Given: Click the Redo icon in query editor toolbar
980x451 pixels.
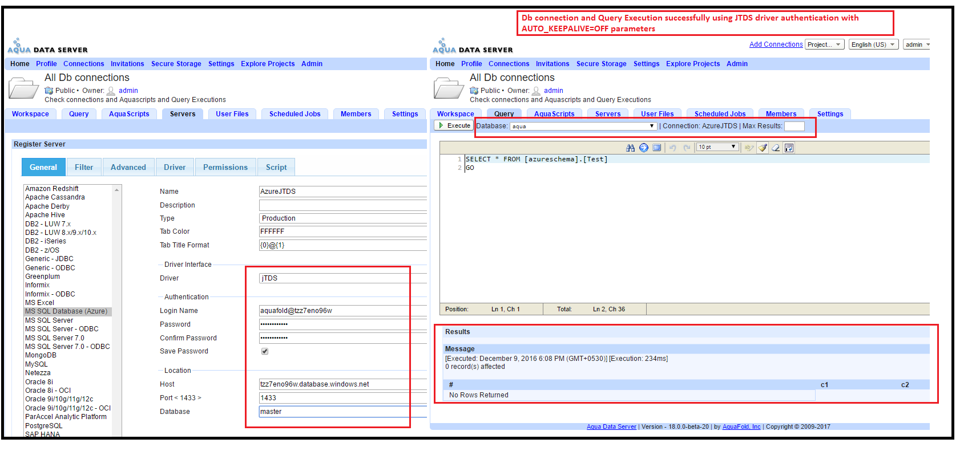Looking at the screenshot, I should pyautogui.click(x=687, y=148).
